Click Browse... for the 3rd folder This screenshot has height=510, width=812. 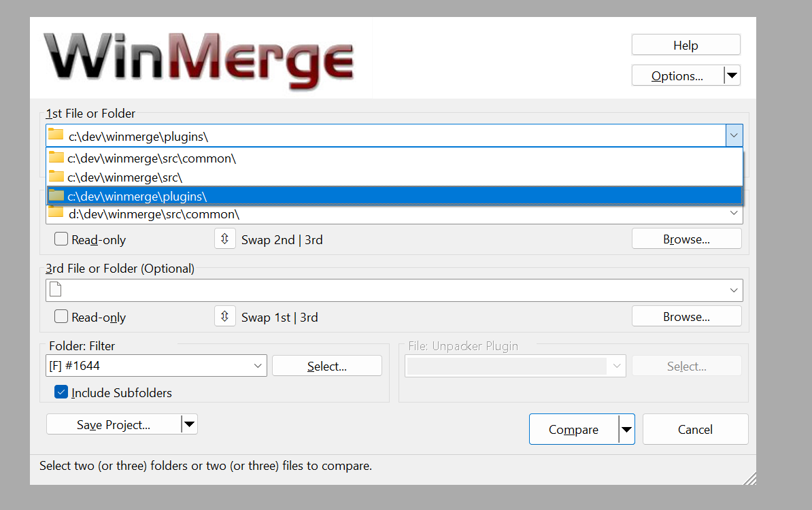pos(686,316)
